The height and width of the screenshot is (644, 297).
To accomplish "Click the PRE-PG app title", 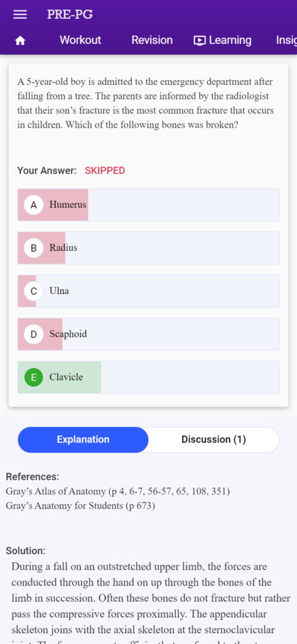I will (70, 14).
